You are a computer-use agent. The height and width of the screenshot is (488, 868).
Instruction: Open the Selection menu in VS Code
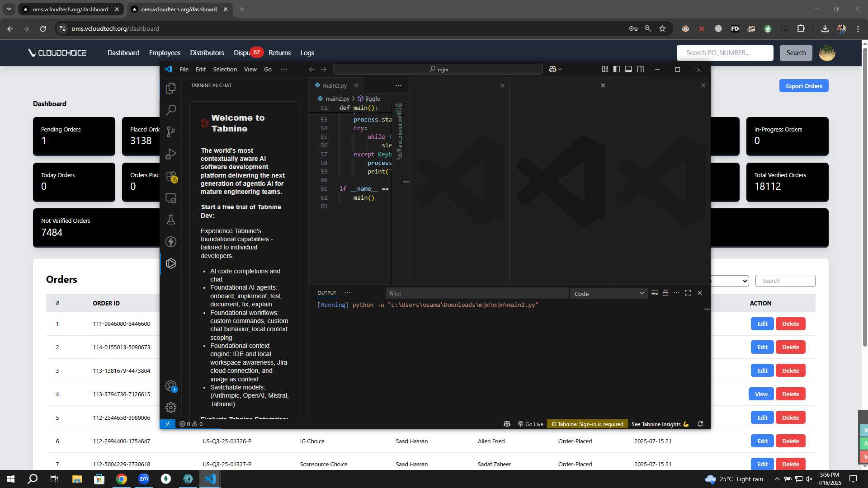pyautogui.click(x=225, y=69)
